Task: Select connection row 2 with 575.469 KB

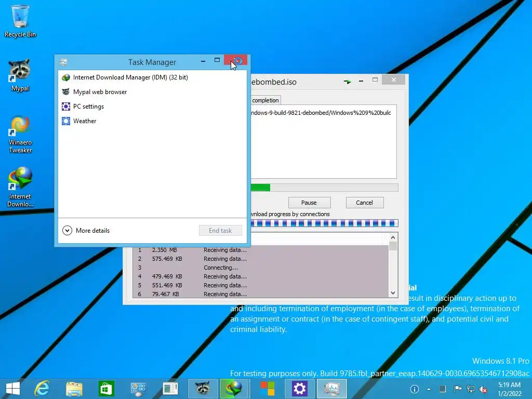Action: pyautogui.click(x=261, y=259)
